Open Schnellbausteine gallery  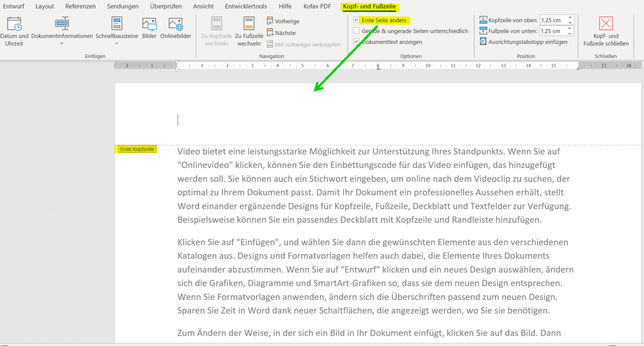click(116, 31)
